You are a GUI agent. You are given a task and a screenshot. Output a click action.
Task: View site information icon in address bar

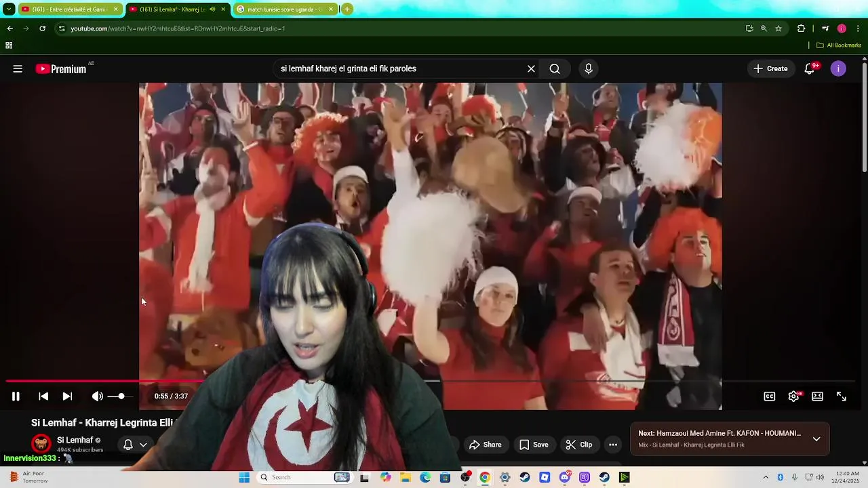(61, 28)
